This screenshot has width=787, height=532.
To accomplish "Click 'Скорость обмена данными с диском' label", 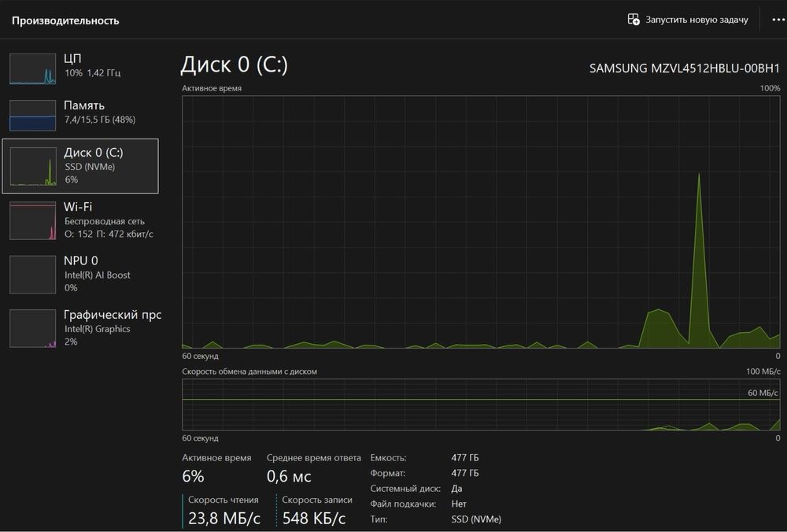I will (x=249, y=371).
